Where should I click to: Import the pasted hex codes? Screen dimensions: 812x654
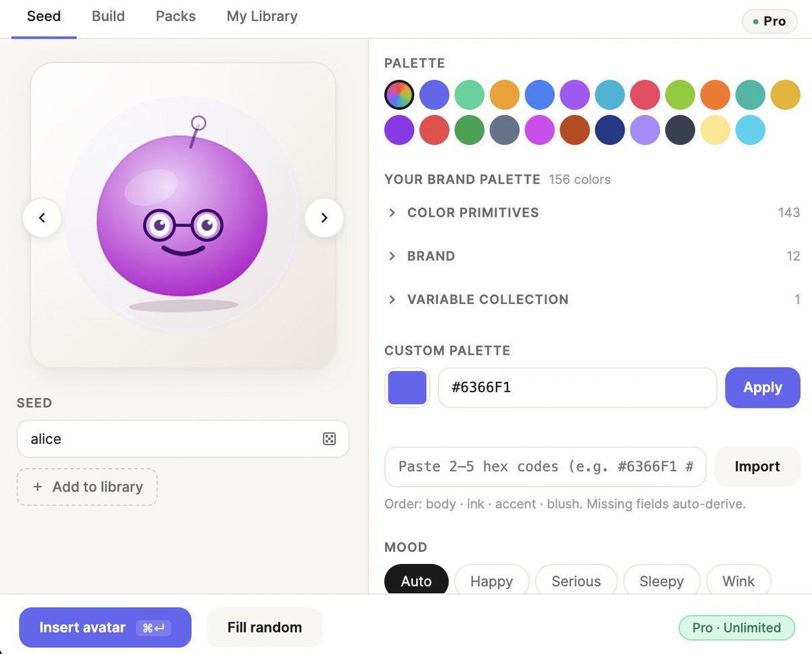[x=757, y=466]
